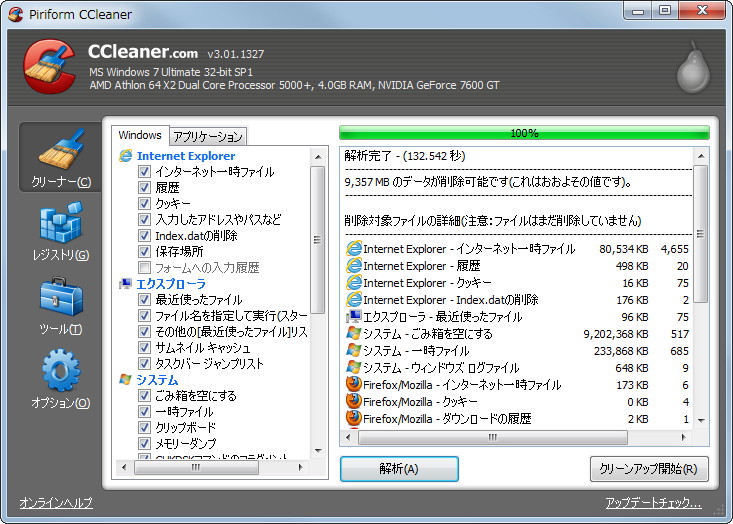Open the オプション (Options) gear icon
This screenshot has width=733, height=524.
pyautogui.click(x=61, y=370)
